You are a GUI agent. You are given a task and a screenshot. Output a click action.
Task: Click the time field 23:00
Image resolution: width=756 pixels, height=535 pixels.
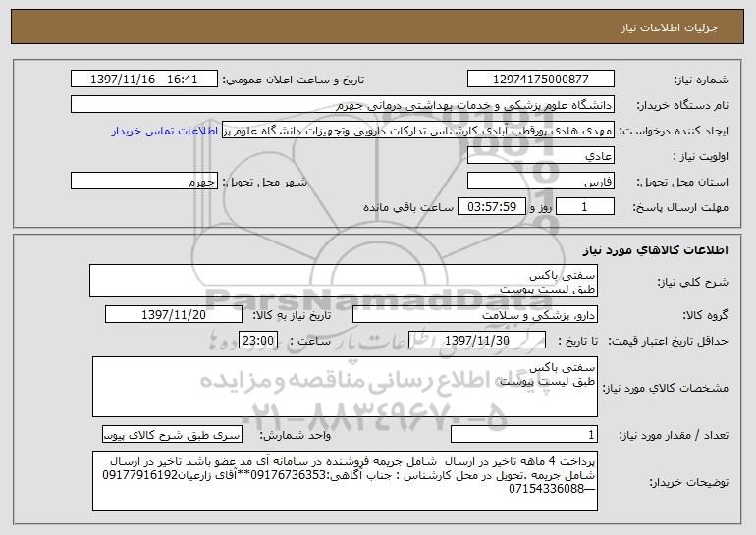click(258, 341)
